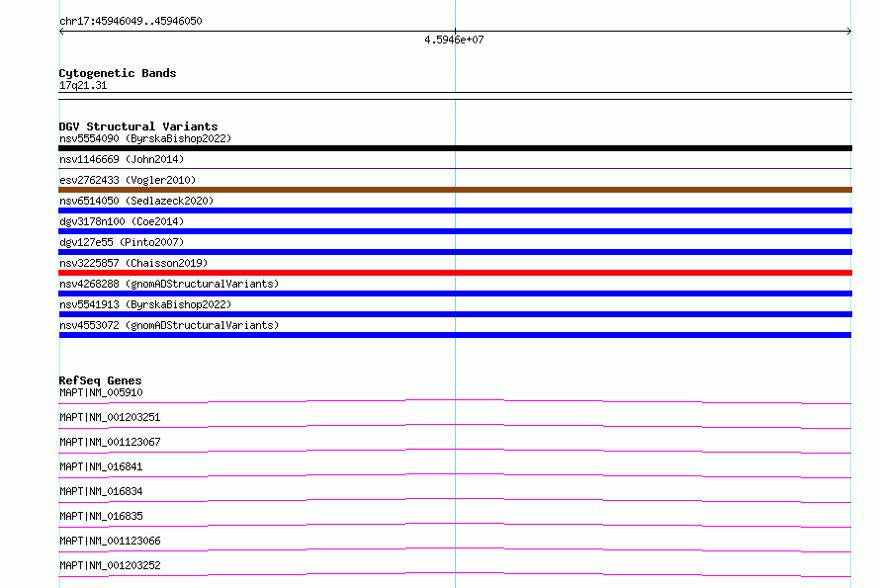Select the RefSeq Genes track title

[101, 380]
